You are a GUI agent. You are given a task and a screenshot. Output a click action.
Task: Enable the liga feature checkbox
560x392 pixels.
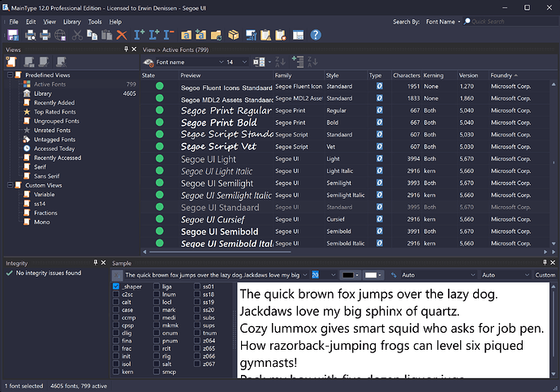click(157, 286)
